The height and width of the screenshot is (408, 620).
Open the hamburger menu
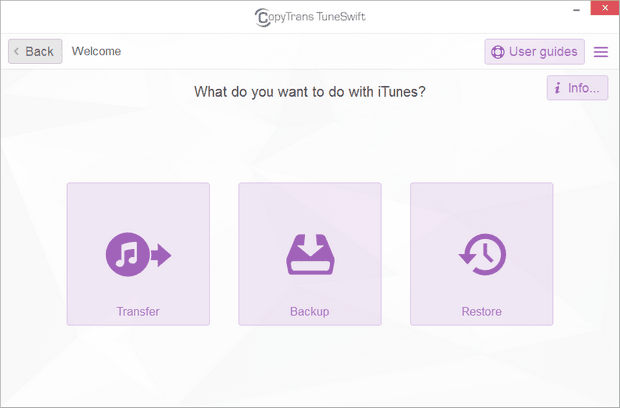[x=601, y=52]
